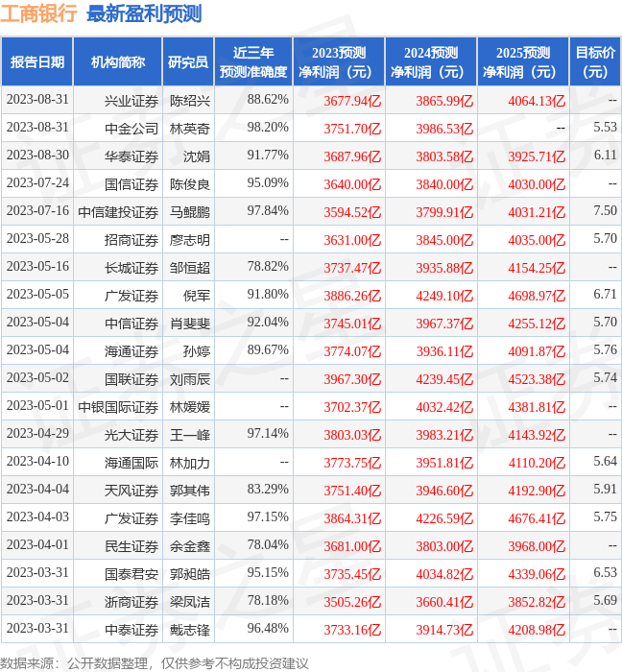Click analyst name 倪军

pyautogui.click(x=197, y=296)
